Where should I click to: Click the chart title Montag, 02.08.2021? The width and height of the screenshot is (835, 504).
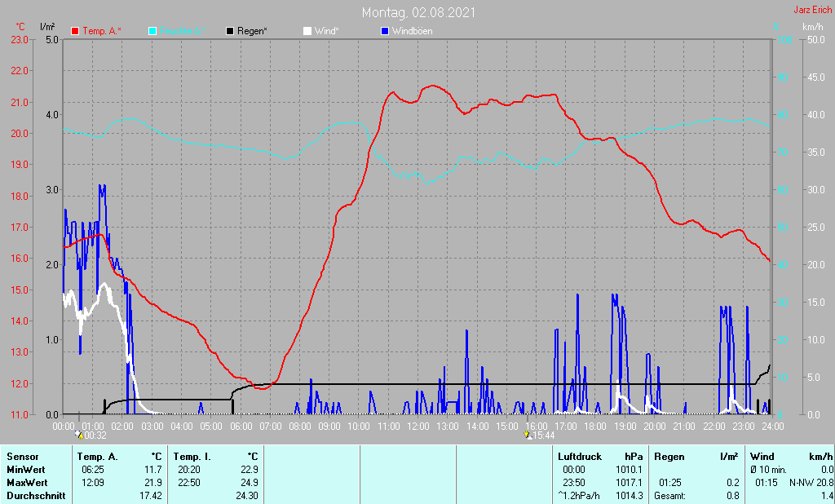coord(418,12)
